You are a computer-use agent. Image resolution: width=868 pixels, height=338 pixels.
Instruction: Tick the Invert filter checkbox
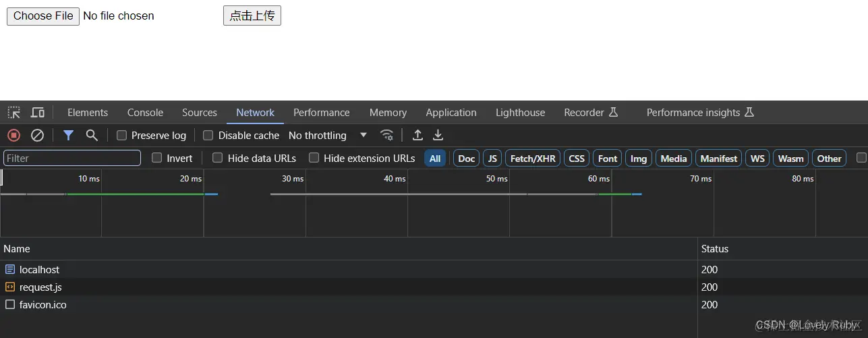157,158
